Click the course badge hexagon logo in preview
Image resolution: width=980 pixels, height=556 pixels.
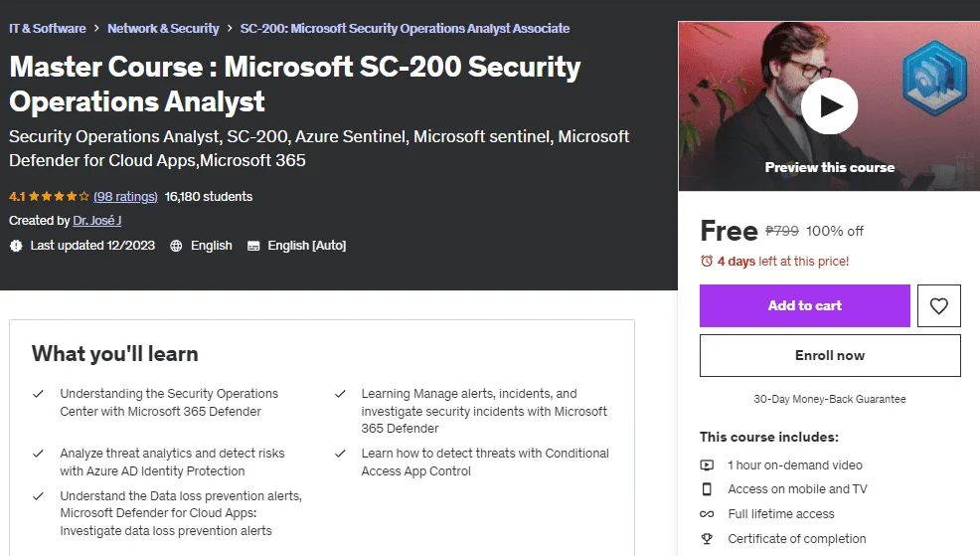pos(934,78)
